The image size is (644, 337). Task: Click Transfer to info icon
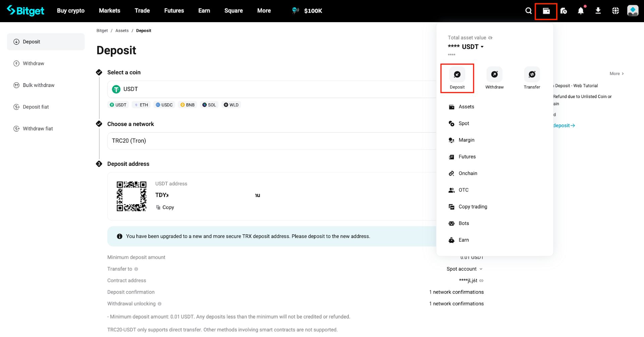click(x=136, y=269)
